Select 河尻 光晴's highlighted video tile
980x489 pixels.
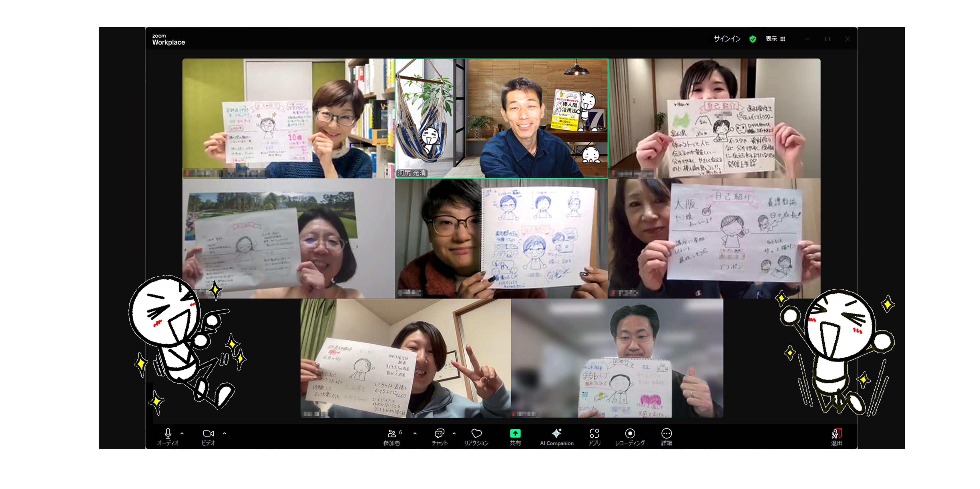point(501,118)
